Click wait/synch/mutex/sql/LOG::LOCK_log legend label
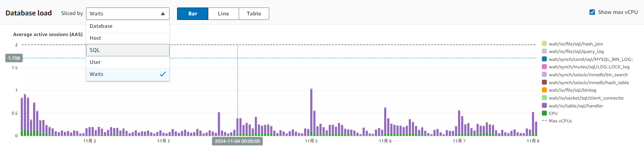The width and height of the screenshot is (644, 154). click(x=589, y=67)
